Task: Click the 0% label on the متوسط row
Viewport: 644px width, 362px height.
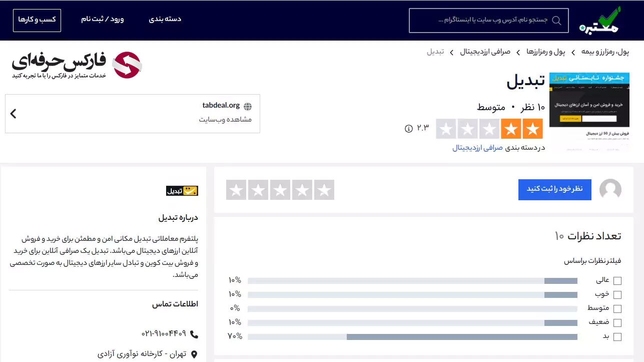Action: point(235,308)
